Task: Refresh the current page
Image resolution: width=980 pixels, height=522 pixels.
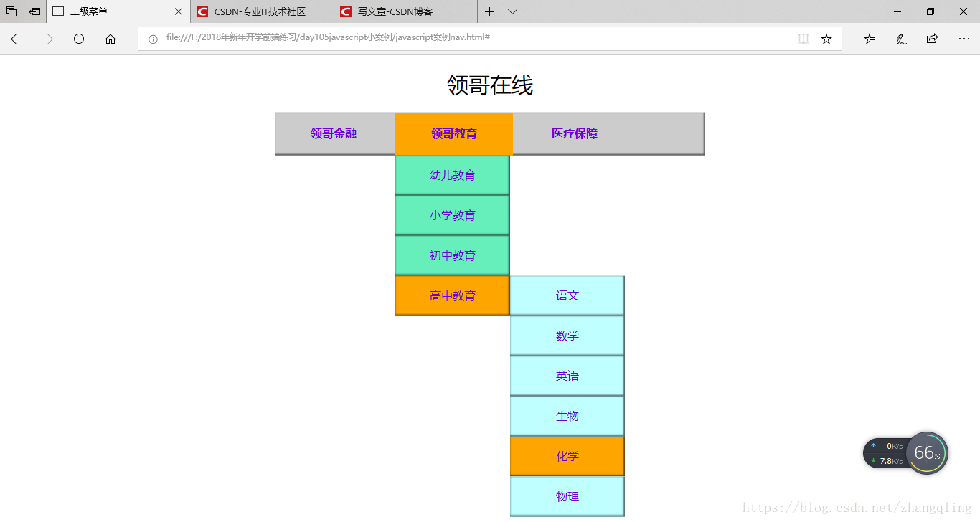Action: click(79, 39)
